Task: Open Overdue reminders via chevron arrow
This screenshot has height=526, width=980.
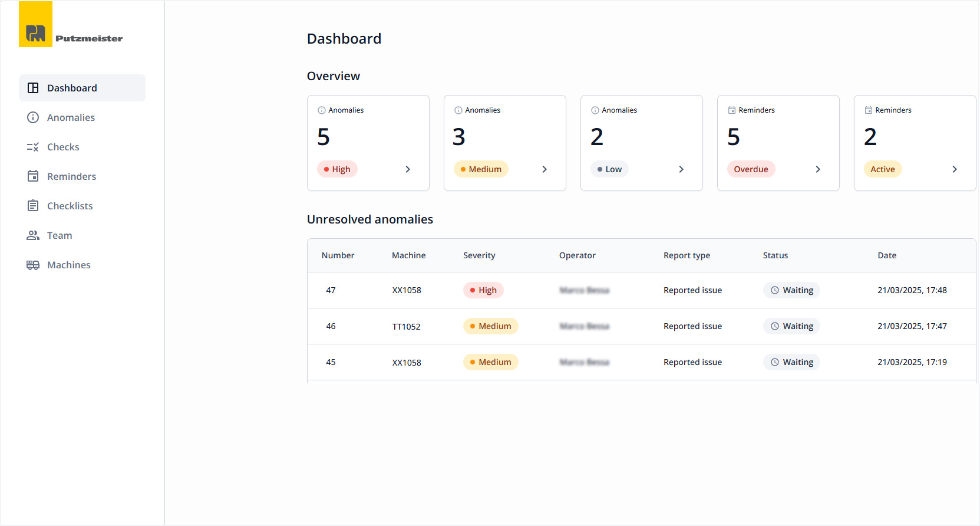Action: [x=818, y=169]
